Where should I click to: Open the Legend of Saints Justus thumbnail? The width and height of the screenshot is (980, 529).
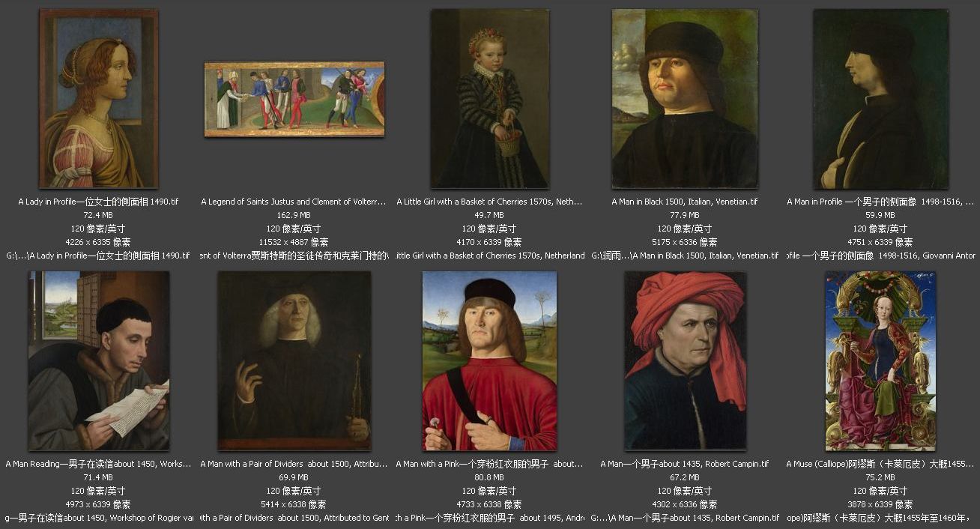294,99
